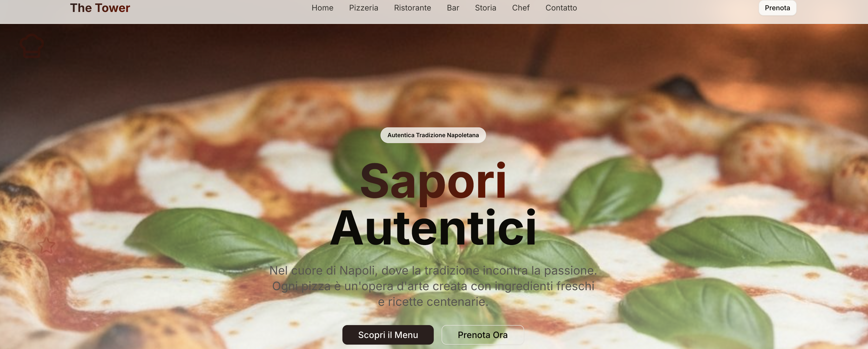The height and width of the screenshot is (349, 868).
Task: Click the faint chef hat icon
Action: pos(32,46)
